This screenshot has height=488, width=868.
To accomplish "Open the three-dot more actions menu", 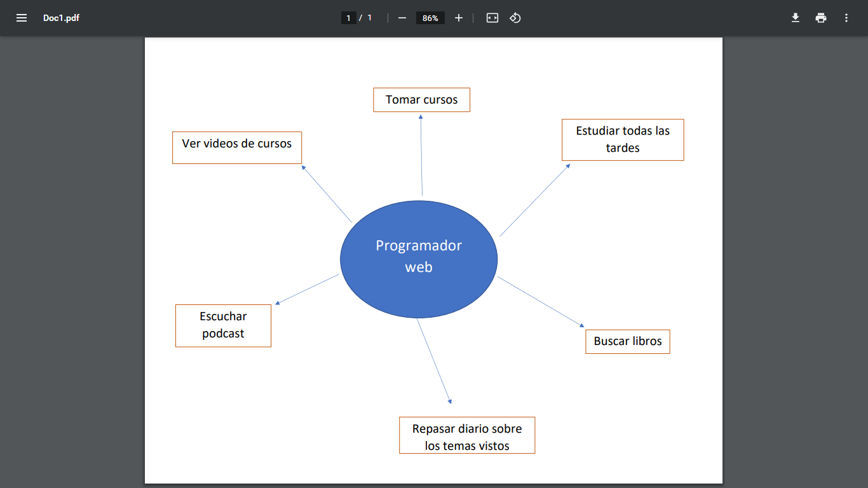I will click(846, 18).
